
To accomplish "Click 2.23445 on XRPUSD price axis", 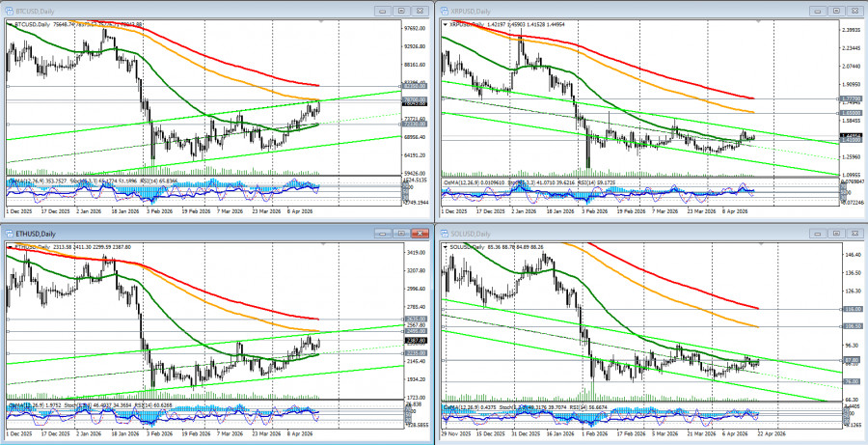I will (852, 49).
